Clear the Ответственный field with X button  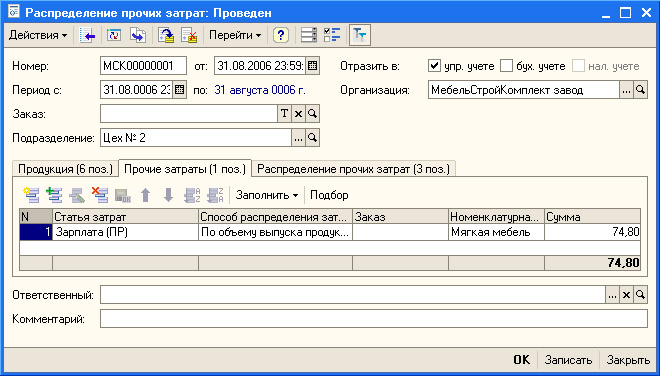point(626,295)
